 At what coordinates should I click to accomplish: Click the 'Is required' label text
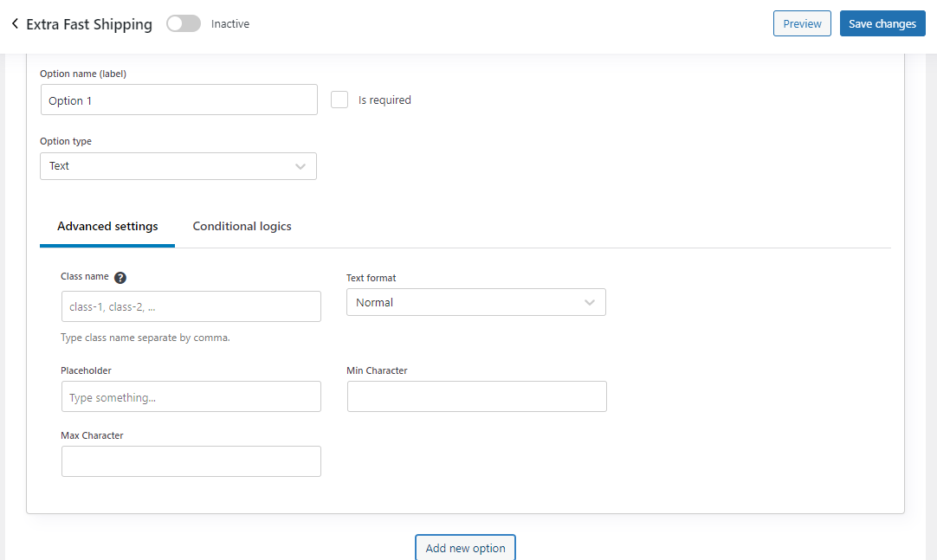384,100
